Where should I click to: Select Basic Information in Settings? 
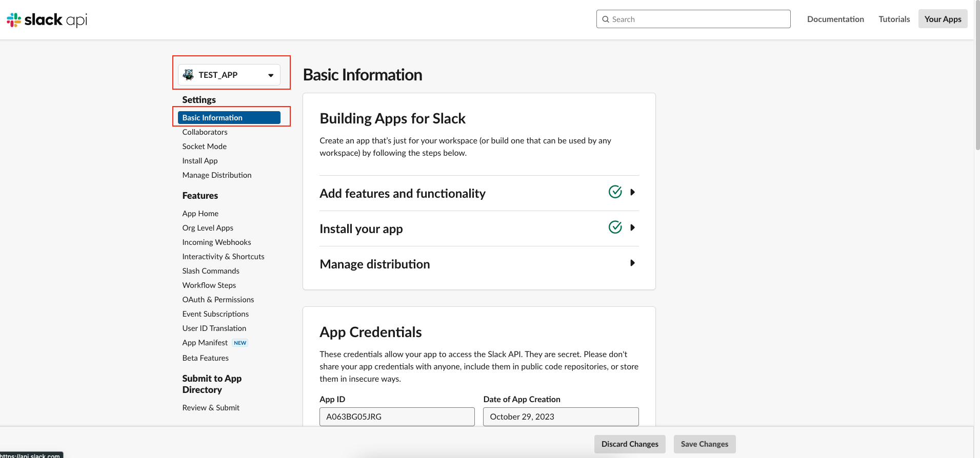coord(229,117)
